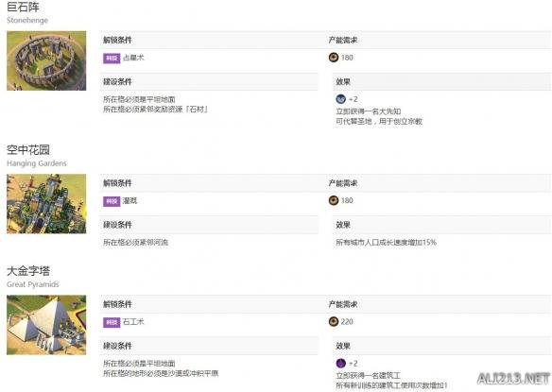Click Stonehenge's 效果 header
The image size is (552, 392).
click(x=343, y=82)
